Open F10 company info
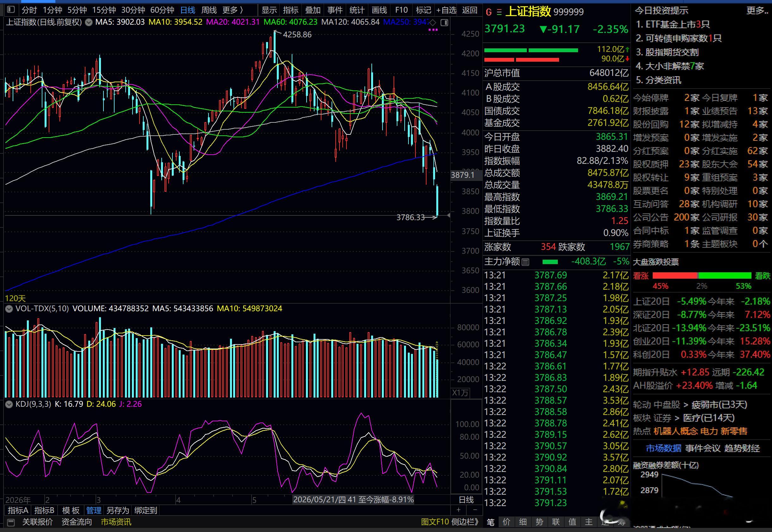772x532 pixels. [401, 10]
